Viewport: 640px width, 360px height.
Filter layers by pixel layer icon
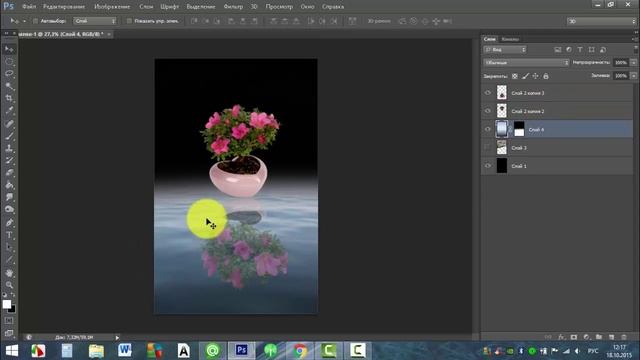pos(558,50)
